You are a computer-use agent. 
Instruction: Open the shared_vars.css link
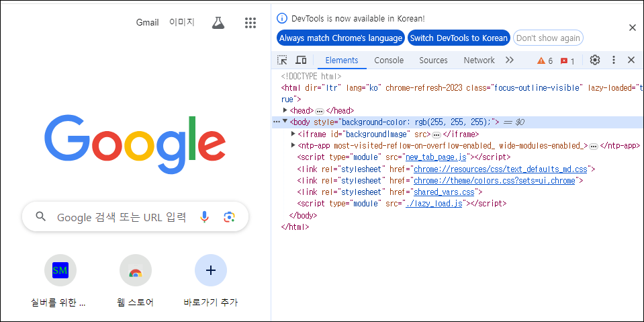(444, 192)
